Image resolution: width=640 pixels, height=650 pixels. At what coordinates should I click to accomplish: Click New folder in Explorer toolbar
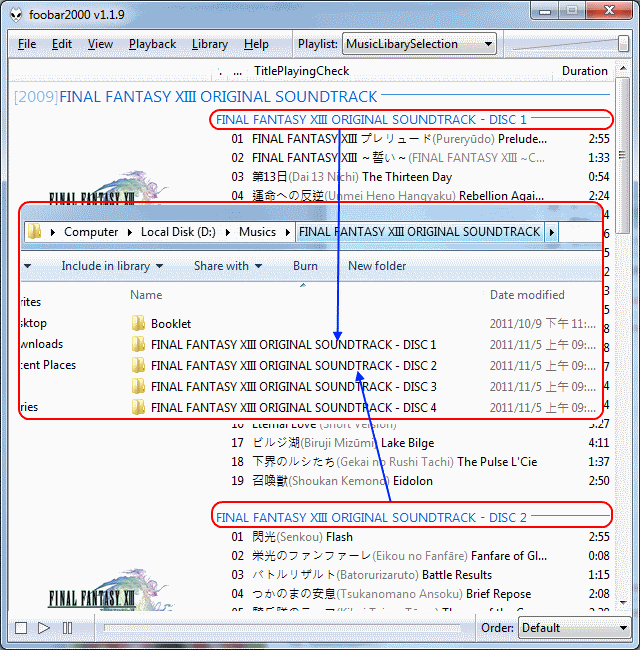(x=377, y=266)
